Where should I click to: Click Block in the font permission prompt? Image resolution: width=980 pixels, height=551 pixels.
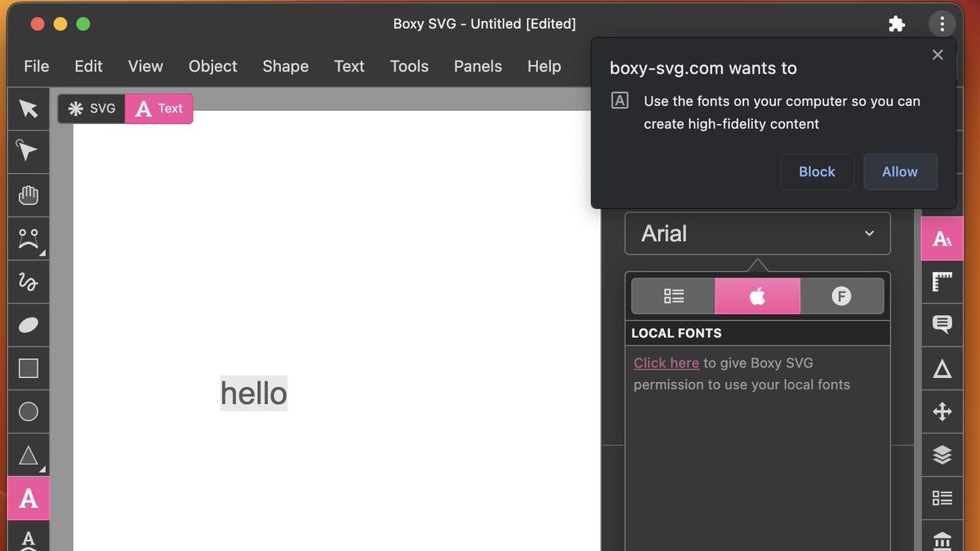pyautogui.click(x=817, y=172)
